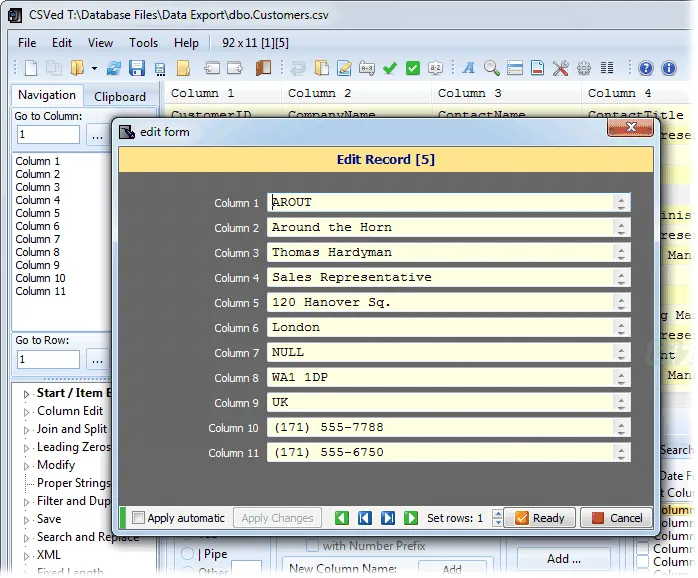
Task: Show about info with the blue i icon
Action: click(669, 68)
